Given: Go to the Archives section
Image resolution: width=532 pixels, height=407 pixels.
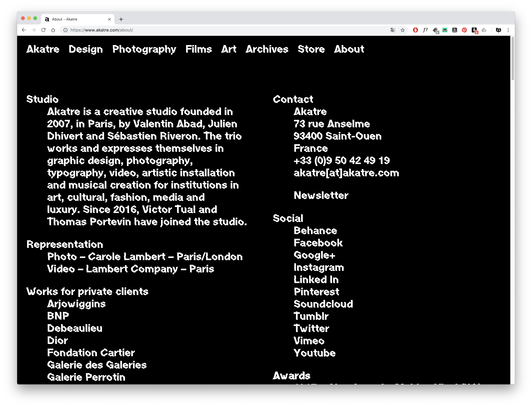Looking at the screenshot, I should pyautogui.click(x=267, y=49).
